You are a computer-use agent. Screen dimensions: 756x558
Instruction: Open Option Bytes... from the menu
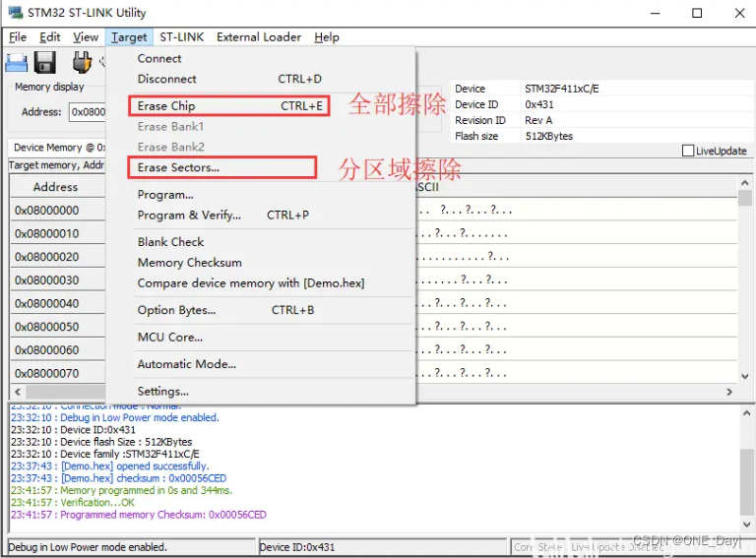(260, 310)
